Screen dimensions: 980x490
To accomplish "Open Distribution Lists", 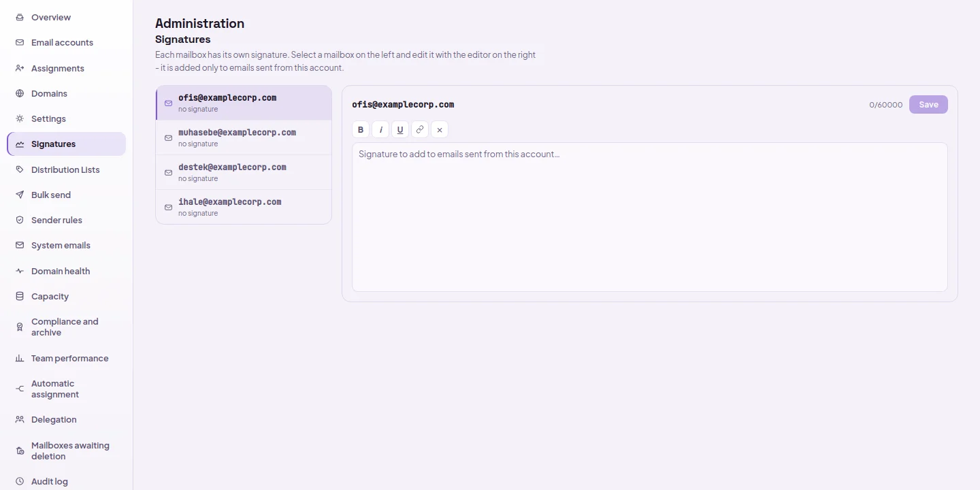I will point(67,169).
